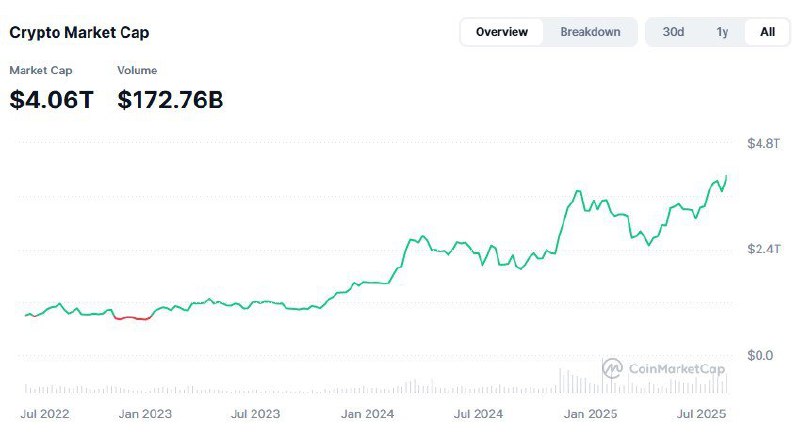Click the Jul 2022 axis label
This screenshot has height=438, width=800.
coord(45,413)
